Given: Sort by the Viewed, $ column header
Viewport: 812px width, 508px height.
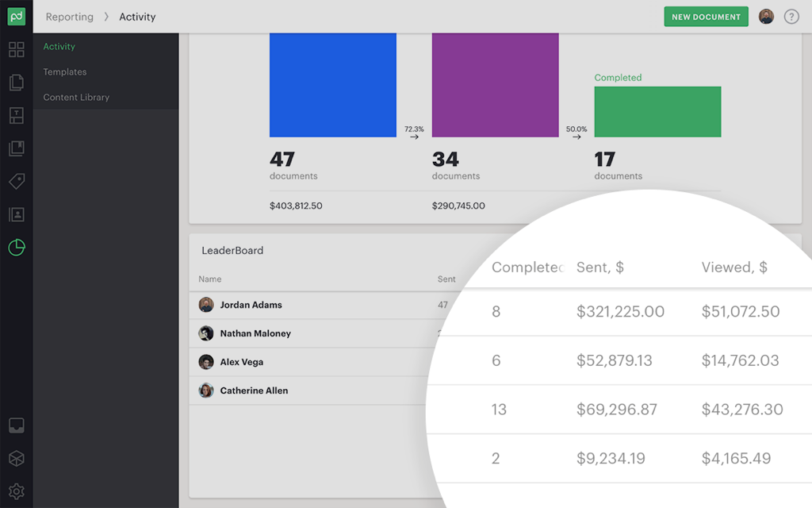Looking at the screenshot, I should point(734,267).
